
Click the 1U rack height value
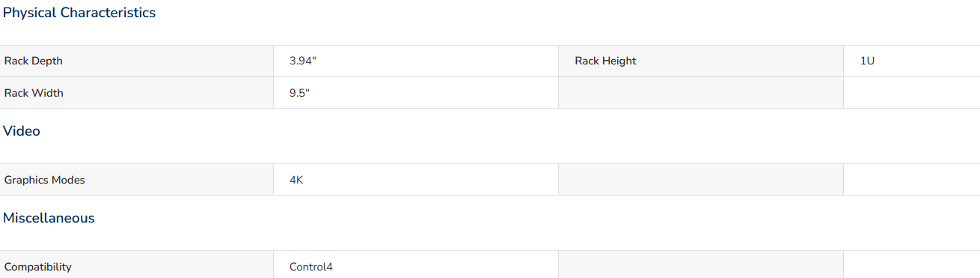coord(868,61)
